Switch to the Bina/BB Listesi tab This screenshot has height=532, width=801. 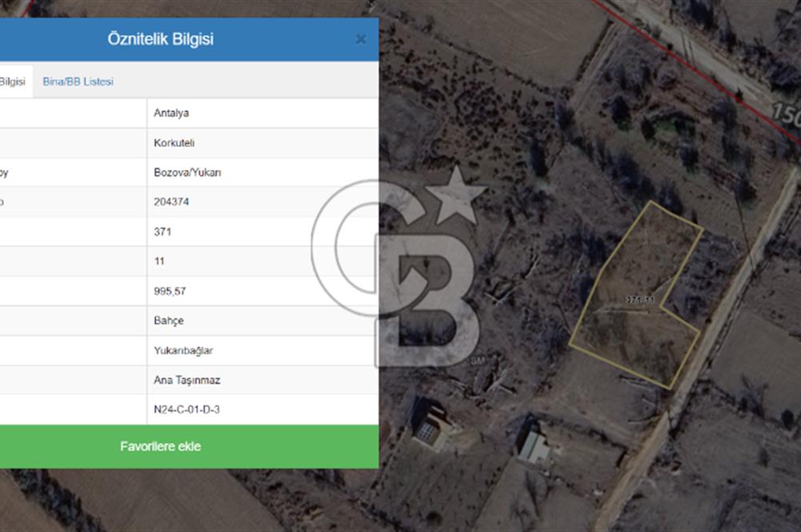tap(78, 82)
